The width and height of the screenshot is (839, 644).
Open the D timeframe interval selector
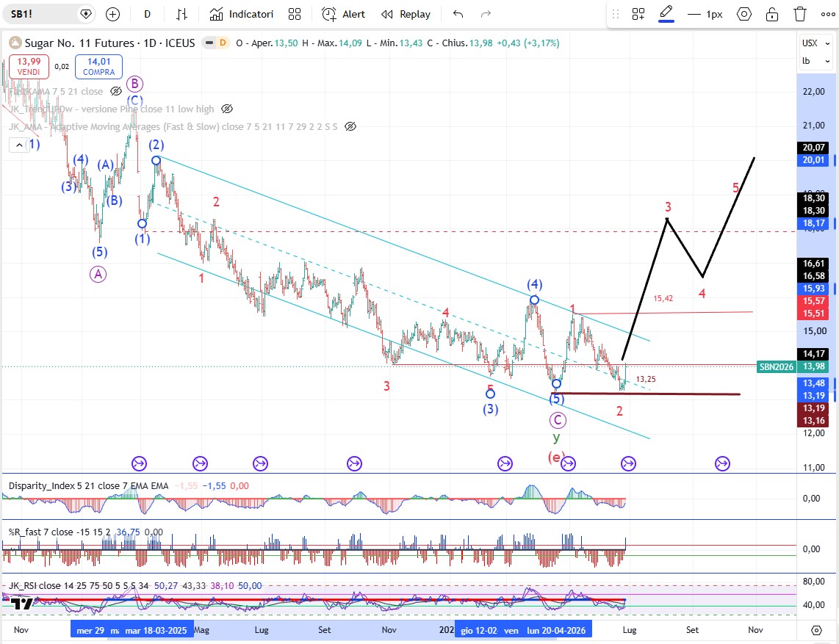[x=147, y=15]
